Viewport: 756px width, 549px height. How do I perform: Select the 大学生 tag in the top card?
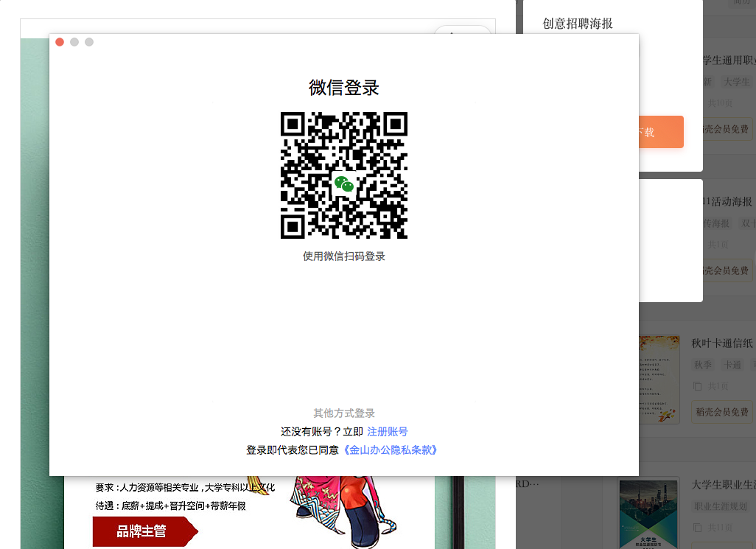click(737, 82)
